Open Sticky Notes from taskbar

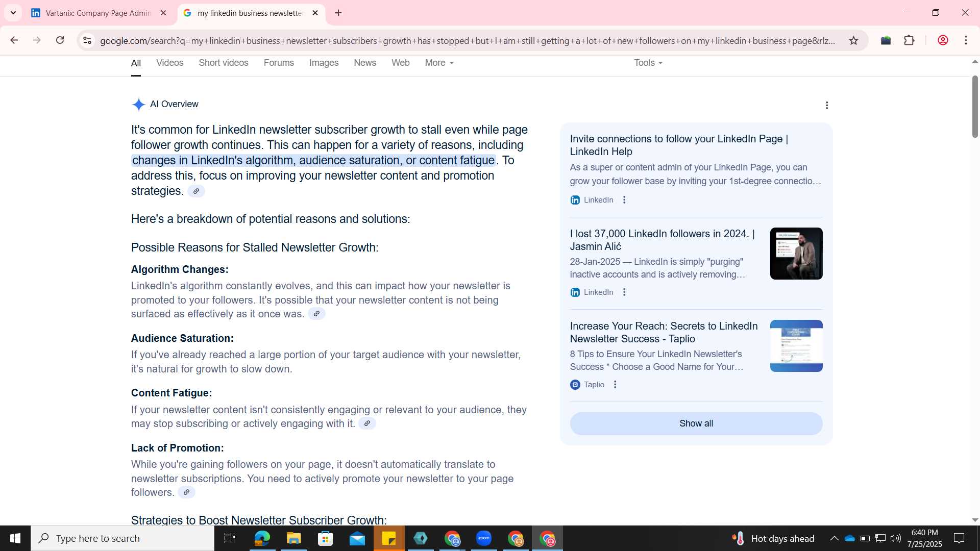[389, 538]
